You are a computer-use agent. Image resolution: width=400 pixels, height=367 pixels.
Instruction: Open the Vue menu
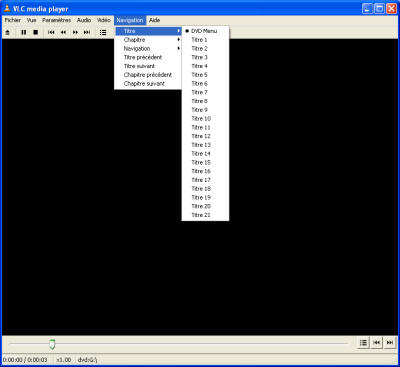(31, 20)
